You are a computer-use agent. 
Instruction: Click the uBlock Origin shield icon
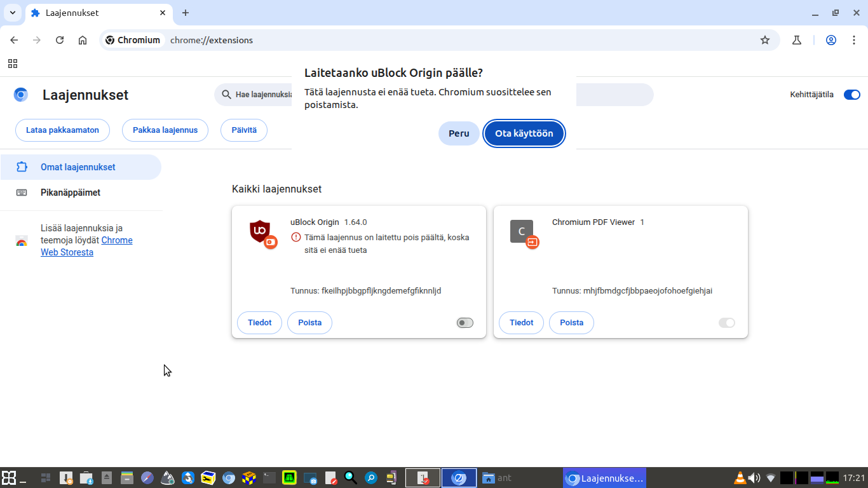pos(260,231)
